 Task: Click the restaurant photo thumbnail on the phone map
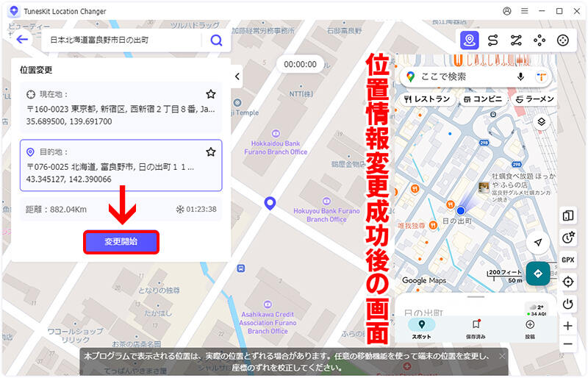pos(484,187)
